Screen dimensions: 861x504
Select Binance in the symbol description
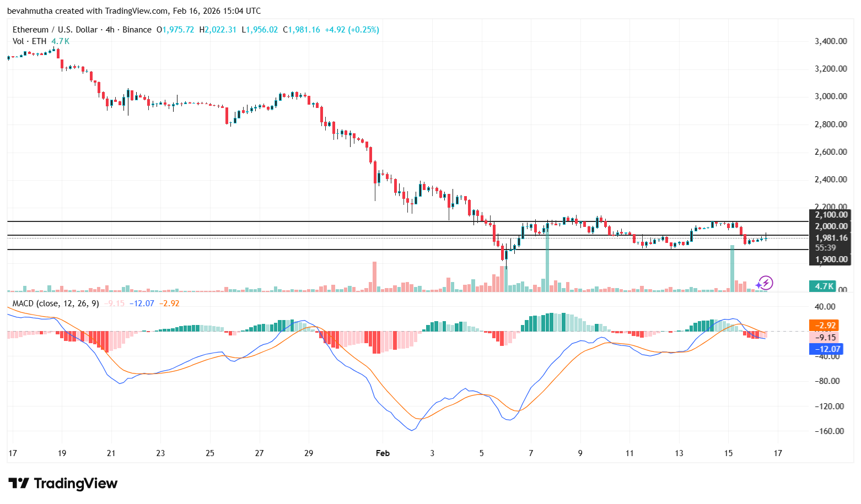[x=137, y=30]
